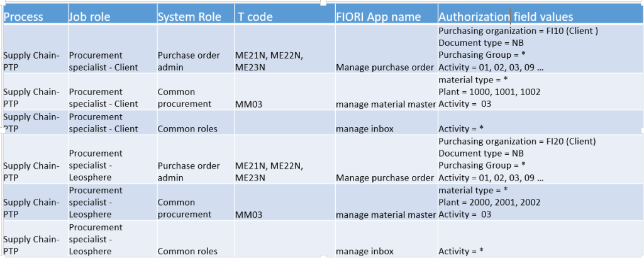644x258 pixels.
Task: Select the T code column header
Action: click(x=255, y=17)
